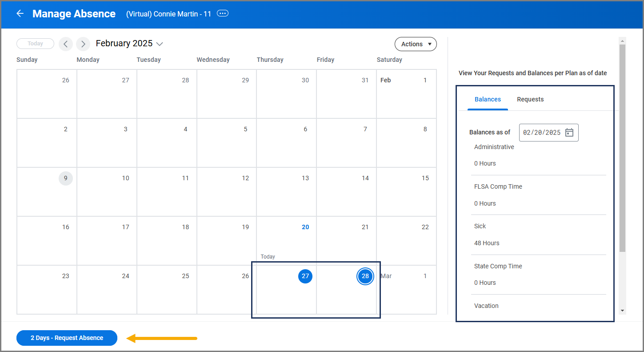
Task: Open the Balances as of calendar picker icon
Action: 569,133
